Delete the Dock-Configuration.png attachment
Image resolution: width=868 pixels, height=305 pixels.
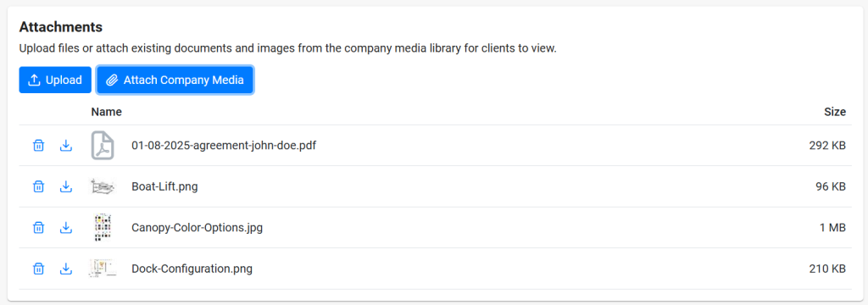coord(38,269)
